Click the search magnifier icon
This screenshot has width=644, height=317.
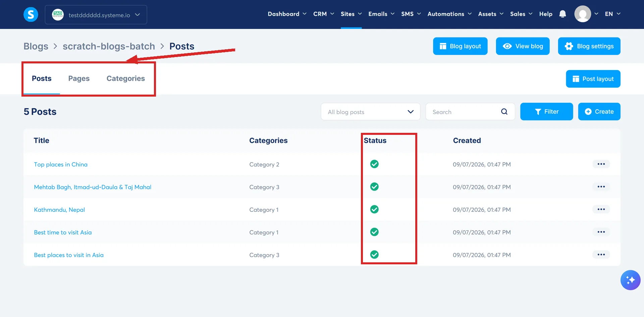point(504,112)
